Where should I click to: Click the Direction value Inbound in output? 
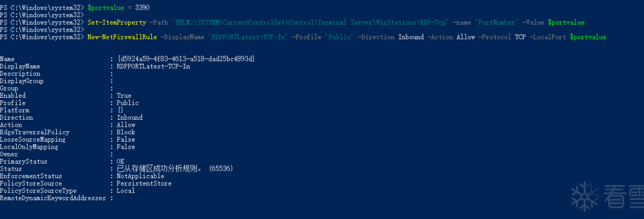tap(130, 118)
